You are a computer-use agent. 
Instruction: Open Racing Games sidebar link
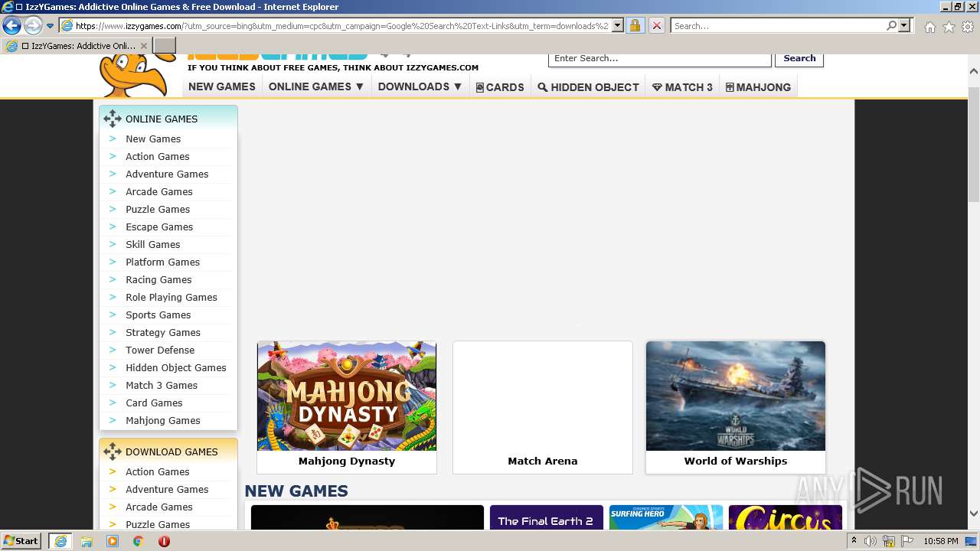158,279
